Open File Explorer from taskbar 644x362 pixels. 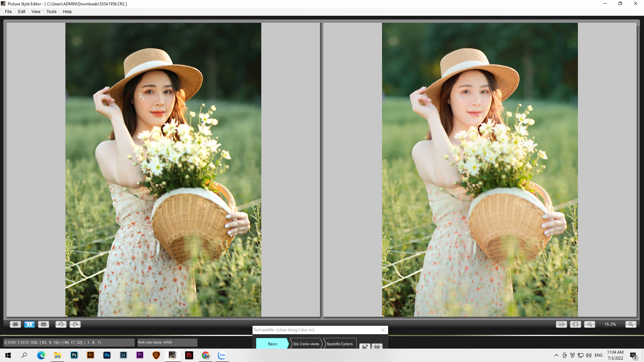click(x=58, y=355)
